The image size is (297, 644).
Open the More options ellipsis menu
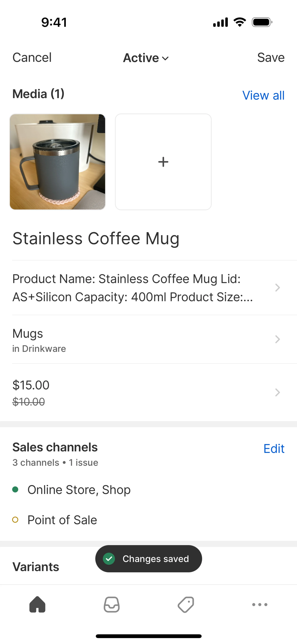point(260,605)
